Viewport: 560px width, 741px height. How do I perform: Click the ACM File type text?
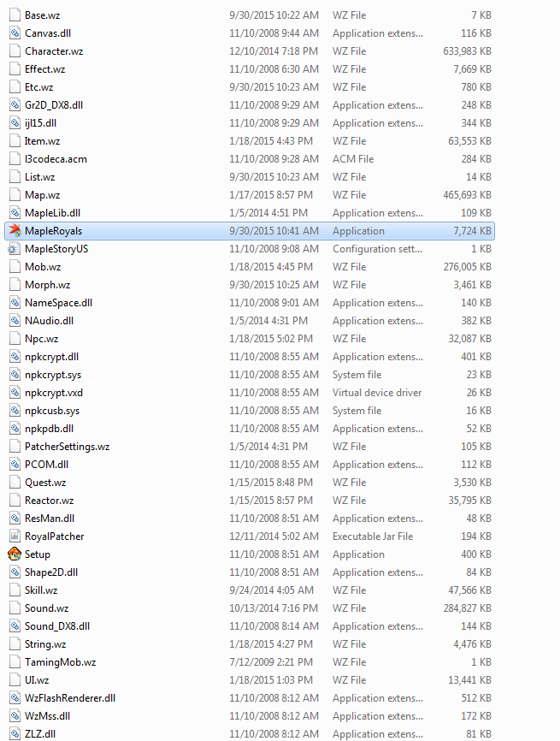pyautogui.click(x=353, y=159)
